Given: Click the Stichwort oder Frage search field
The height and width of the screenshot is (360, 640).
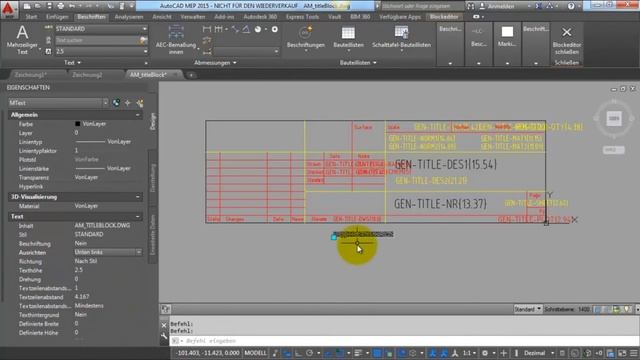Looking at the screenshot, I should click(x=422, y=6).
